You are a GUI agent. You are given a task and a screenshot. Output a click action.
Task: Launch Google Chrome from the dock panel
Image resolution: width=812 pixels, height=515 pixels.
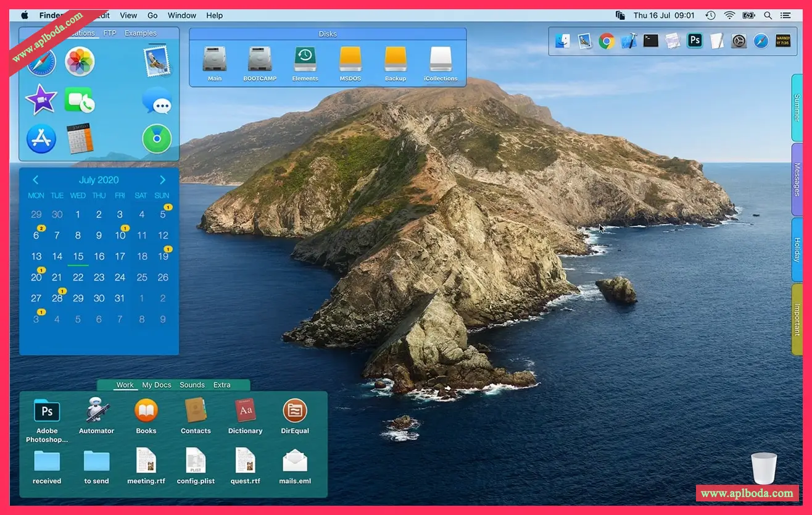607,41
